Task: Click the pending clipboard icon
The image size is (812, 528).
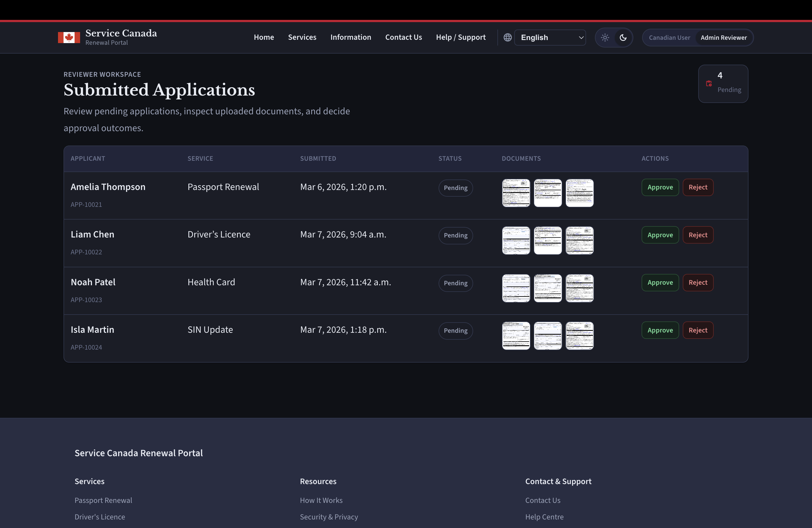Action: pos(709,84)
